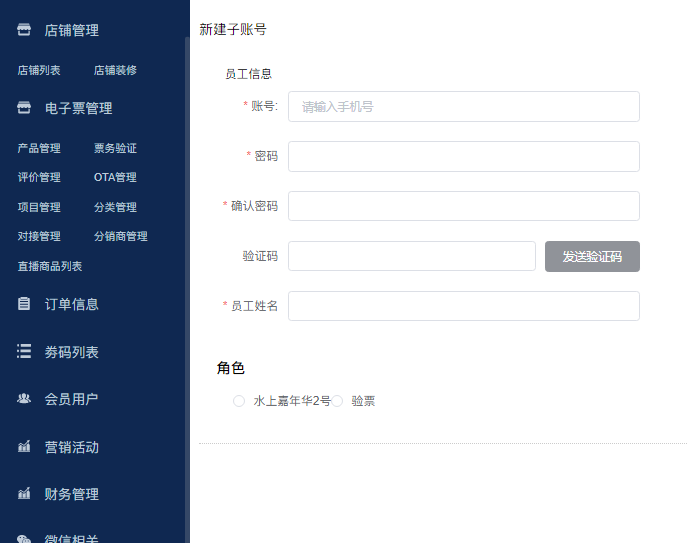
Task: Open the 直播商品列表 link
Action: [50, 266]
